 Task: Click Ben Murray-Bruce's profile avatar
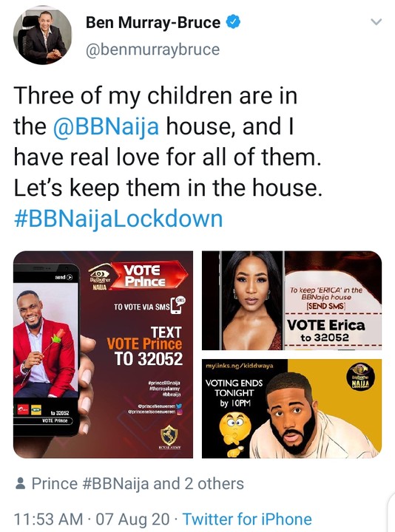pyautogui.click(x=42, y=35)
